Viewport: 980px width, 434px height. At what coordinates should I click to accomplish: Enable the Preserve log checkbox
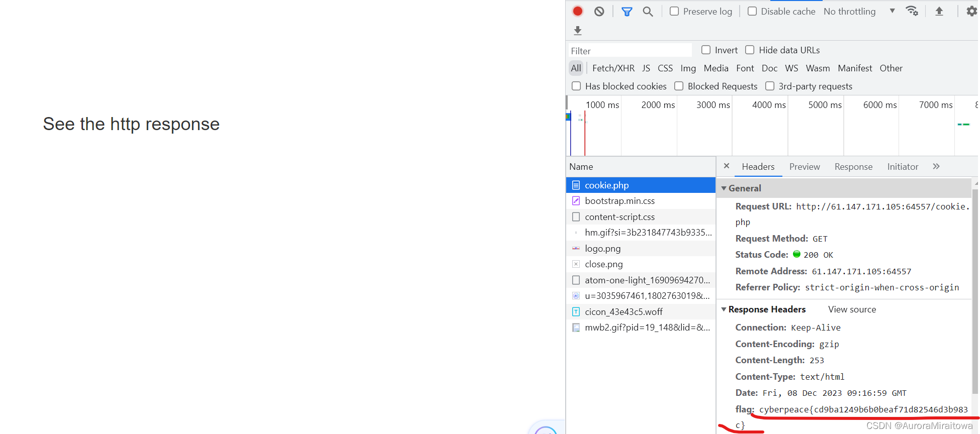point(674,11)
